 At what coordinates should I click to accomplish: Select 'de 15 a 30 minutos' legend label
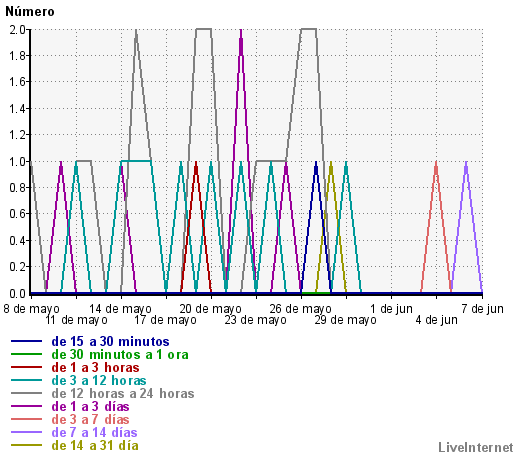(x=110, y=342)
